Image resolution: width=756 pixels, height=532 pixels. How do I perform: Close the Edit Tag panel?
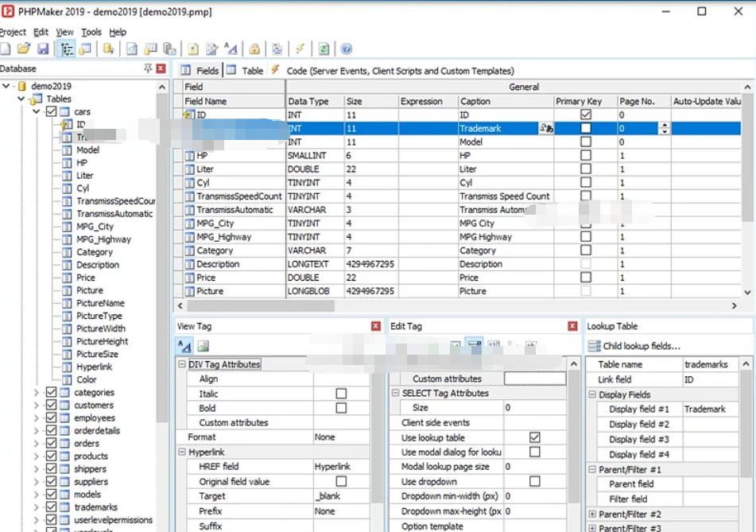pos(572,326)
